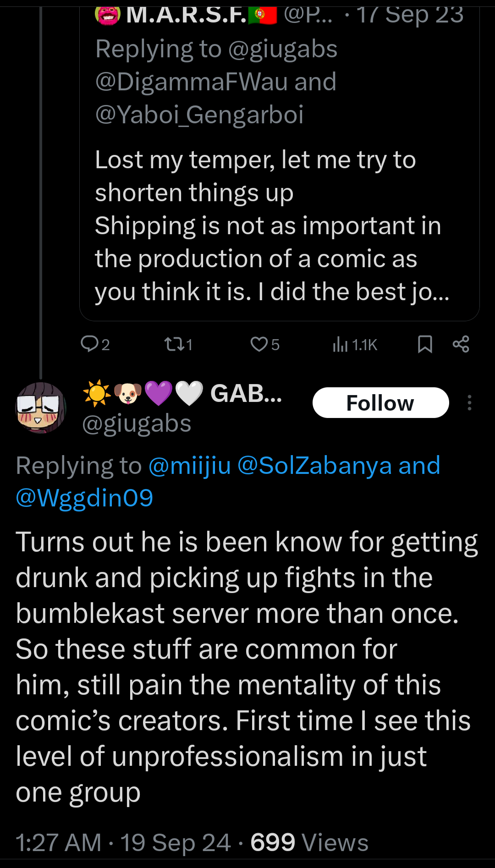Open GAB display name profile
The width and height of the screenshot is (495, 868).
(x=246, y=394)
